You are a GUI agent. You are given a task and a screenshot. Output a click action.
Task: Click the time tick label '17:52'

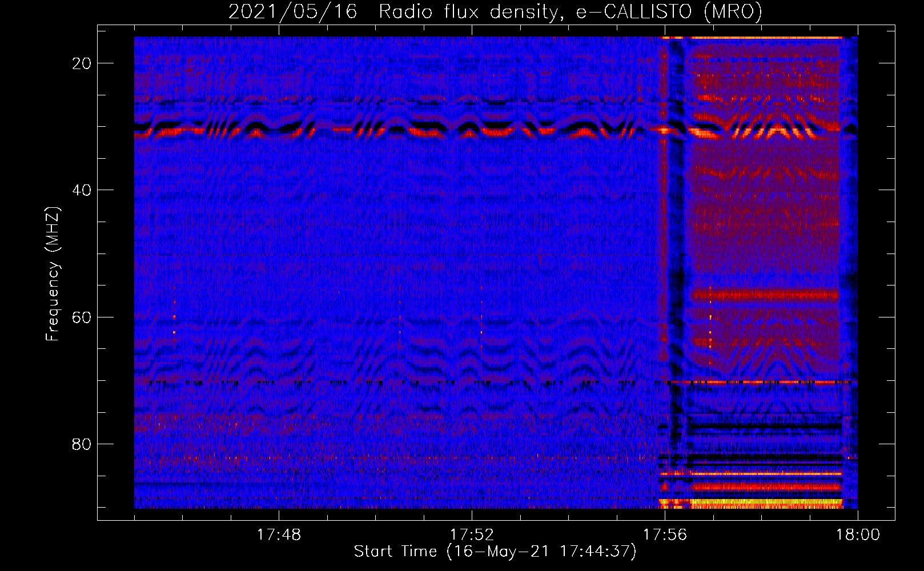pos(472,535)
